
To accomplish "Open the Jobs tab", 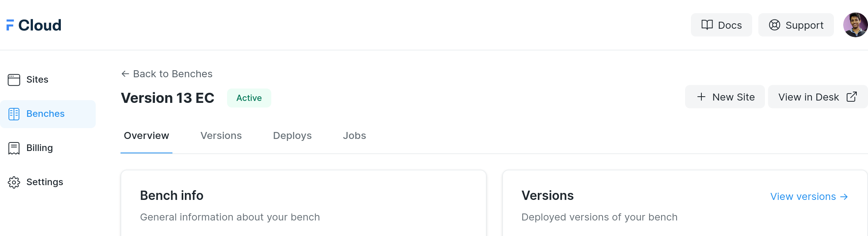I will pyautogui.click(x=354, y=135).
